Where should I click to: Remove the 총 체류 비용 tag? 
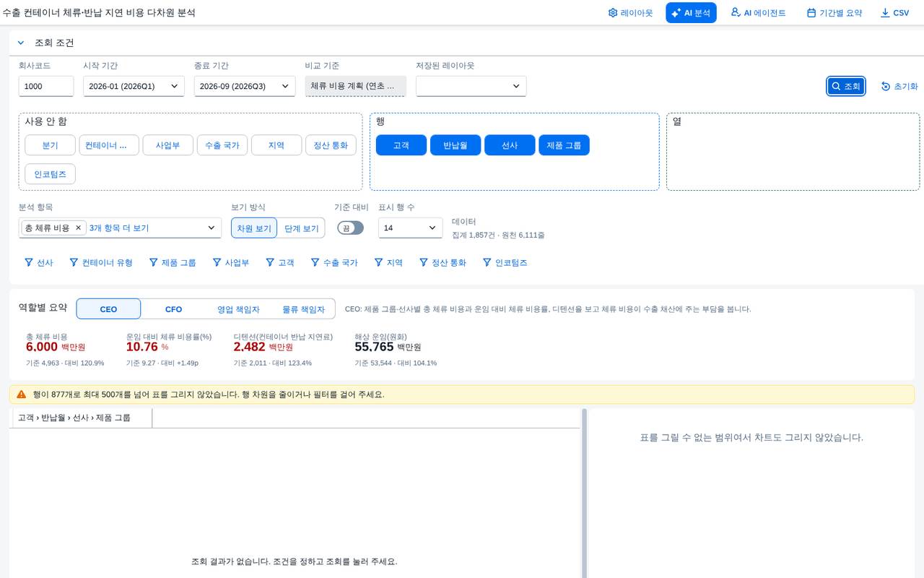tap(79, 228)
